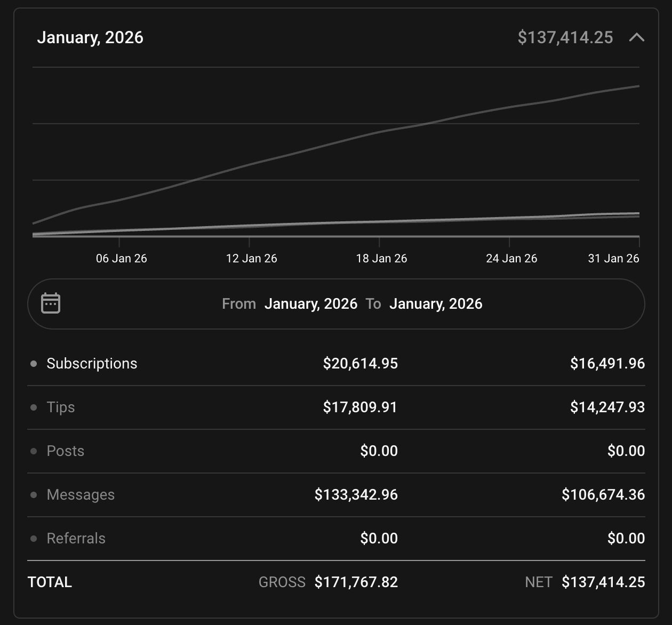Click the Messages row label
Screen dimensions: 672x625
coord(81,495)
